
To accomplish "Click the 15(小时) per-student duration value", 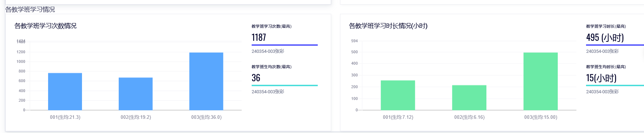I will tap(601, 78).
